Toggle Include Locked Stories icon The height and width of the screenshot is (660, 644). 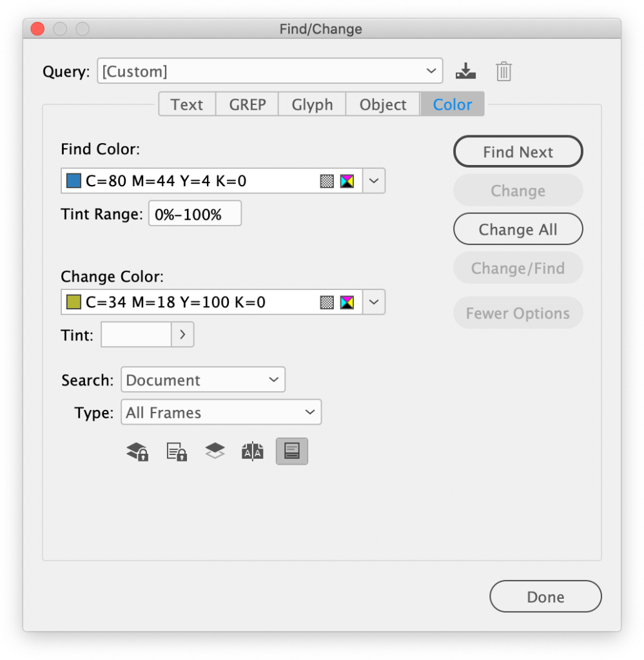tap(175, 451)
